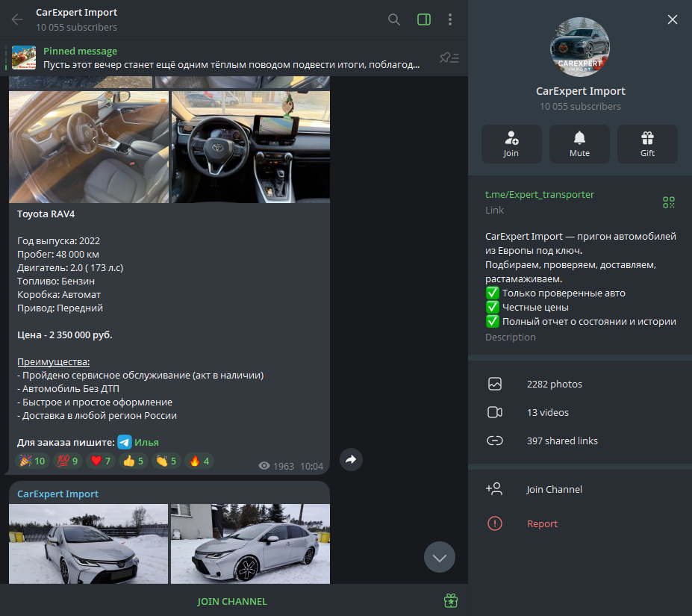Add the red heart reaction showing 7
Image resolution: width=692 pixels, height=616 pixels.
(x=101, y=461)
